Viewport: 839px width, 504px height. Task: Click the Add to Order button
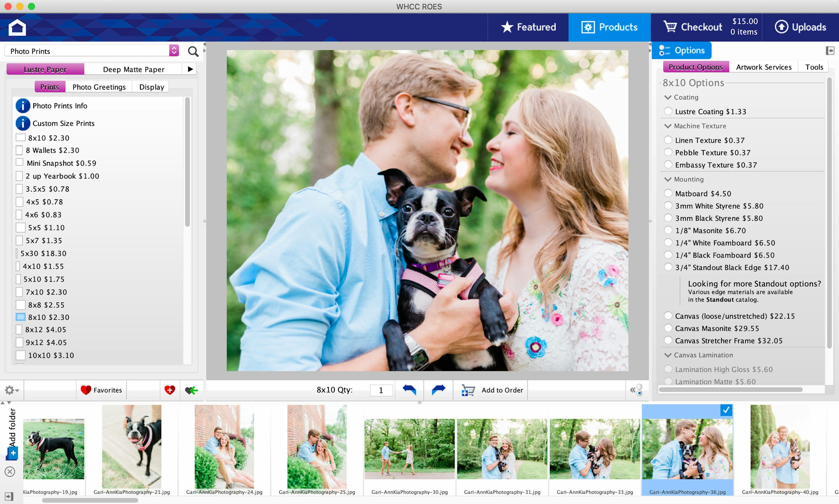(x=493, y=390)
